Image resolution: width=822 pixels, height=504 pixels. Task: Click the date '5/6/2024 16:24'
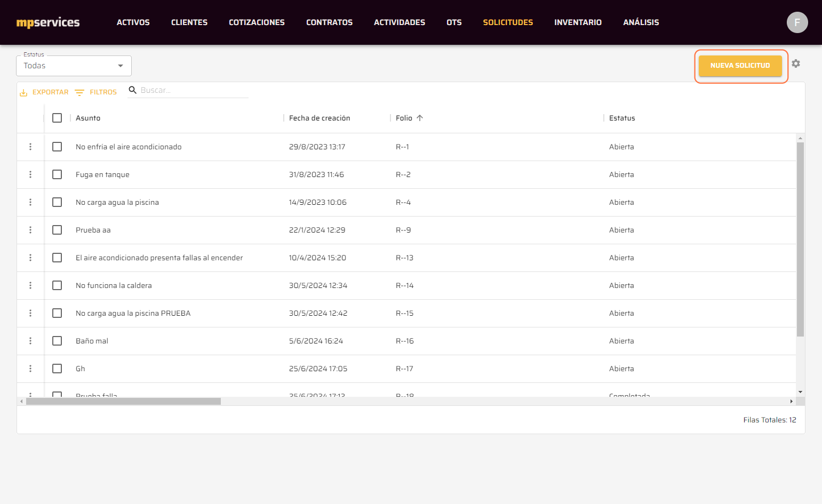[316, 341]
